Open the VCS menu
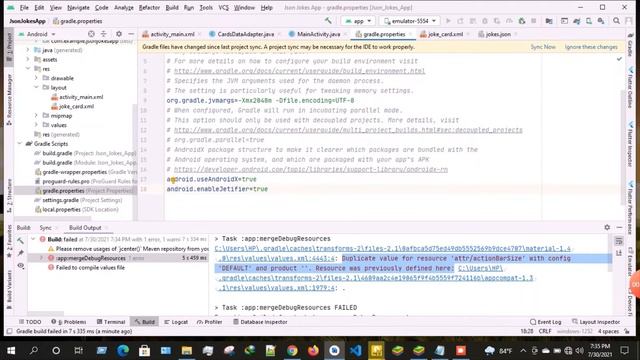Image resolution: width=640 pixels, height=360 pixels. (224, 7)
